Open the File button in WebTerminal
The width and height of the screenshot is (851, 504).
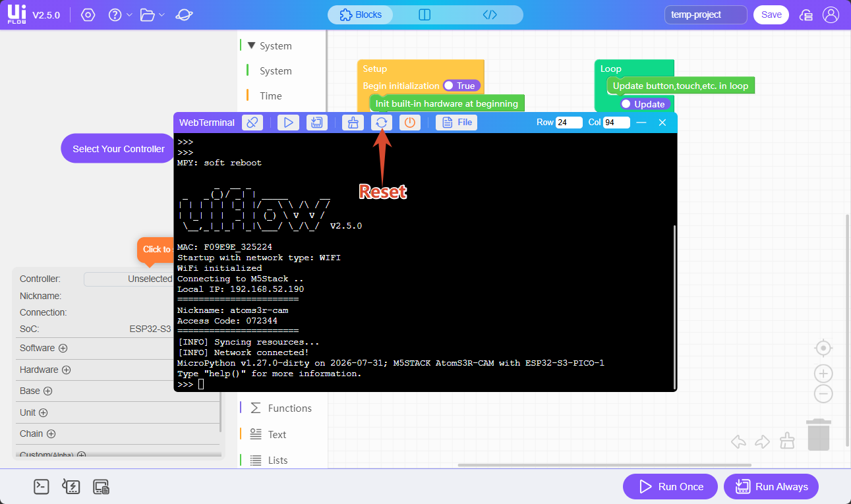coord(456,122)
